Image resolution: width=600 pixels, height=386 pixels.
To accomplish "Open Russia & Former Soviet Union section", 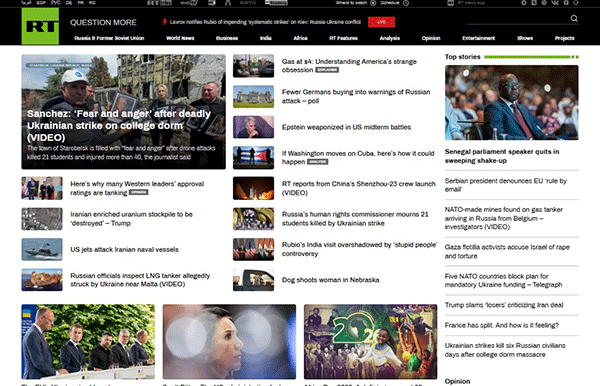I will (x=109, y=38).
